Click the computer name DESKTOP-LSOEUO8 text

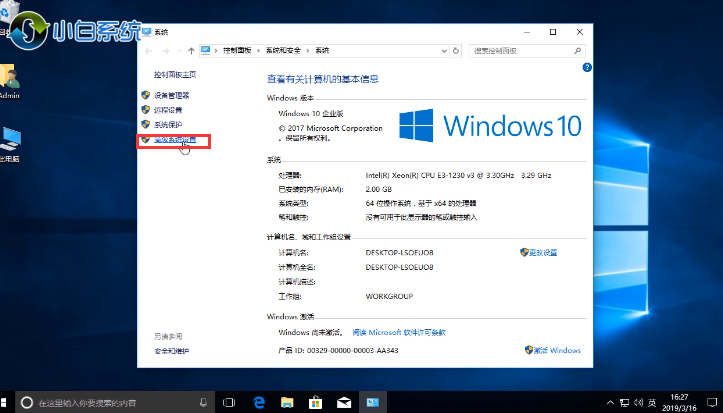click(x=399, y=253)
